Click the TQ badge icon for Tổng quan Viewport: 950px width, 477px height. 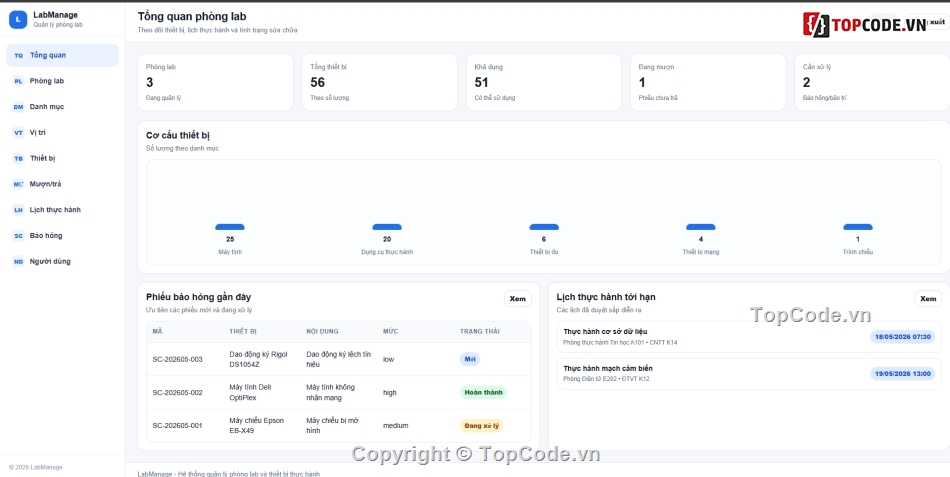[x=18, y=55]
